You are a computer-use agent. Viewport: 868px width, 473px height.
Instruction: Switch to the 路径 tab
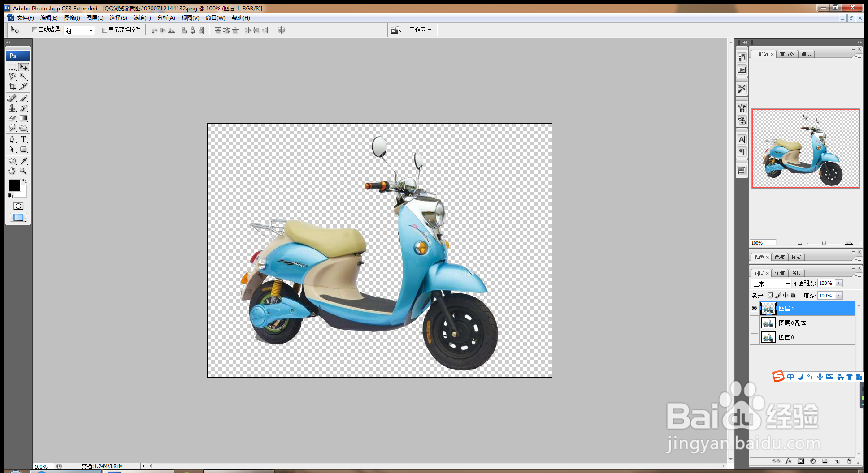(796, 273)
